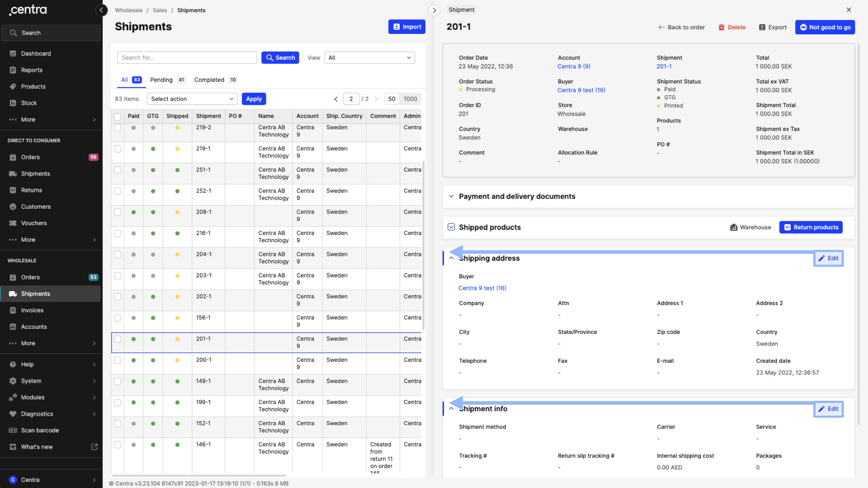This screenshot has height=488, width=868.
Task: Go to previous page of shipments
Action: tap(336, 99)
